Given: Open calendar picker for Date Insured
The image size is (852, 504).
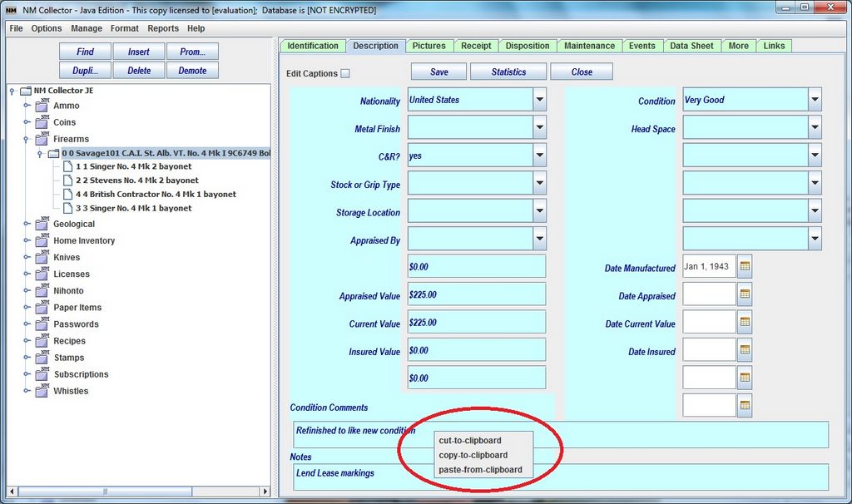Looking at the screenshot, I should (x=745, y=350).
